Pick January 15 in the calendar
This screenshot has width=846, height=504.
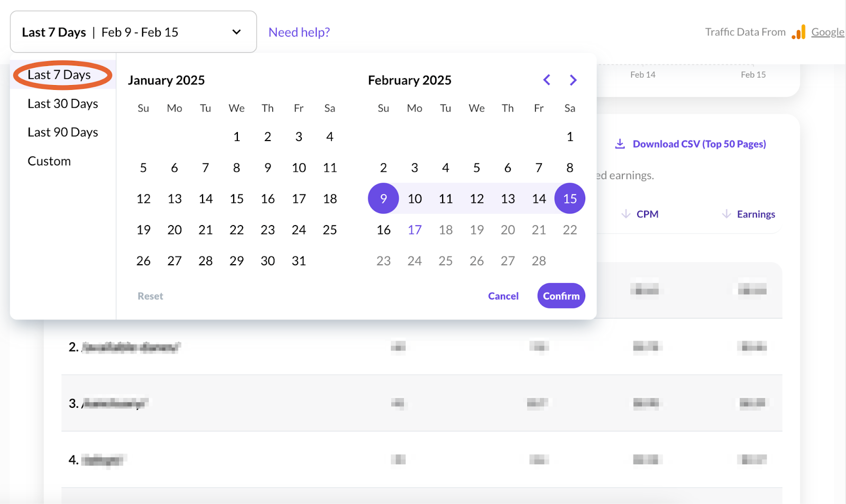236,199
